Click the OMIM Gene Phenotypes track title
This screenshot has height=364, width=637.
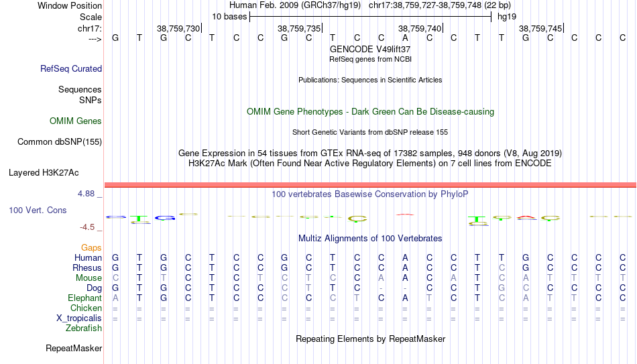pos(370,112)
